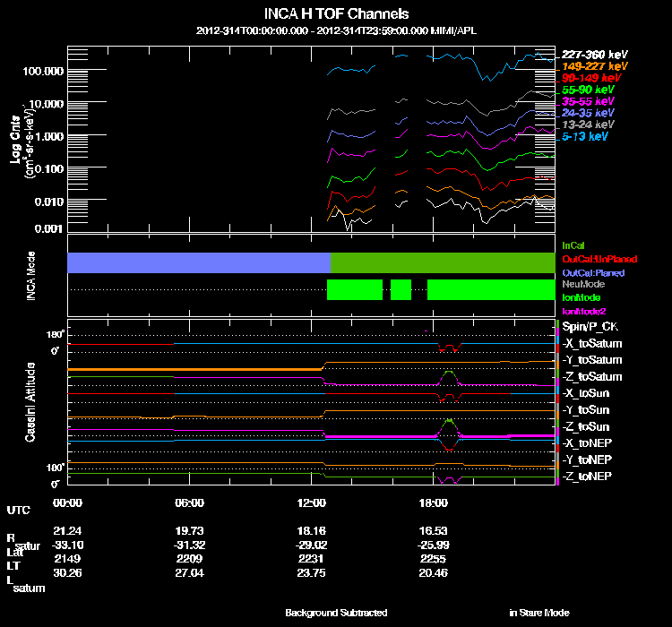Click the 10.000 y-axis tick label
This screenshot has width=672, height=627.
(47, 104)
